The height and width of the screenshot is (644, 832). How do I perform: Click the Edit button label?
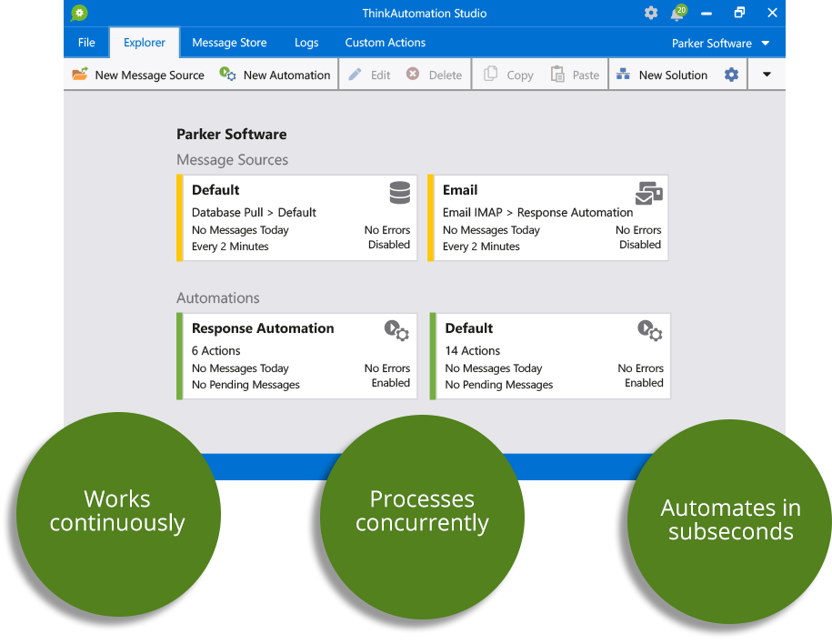380,75
